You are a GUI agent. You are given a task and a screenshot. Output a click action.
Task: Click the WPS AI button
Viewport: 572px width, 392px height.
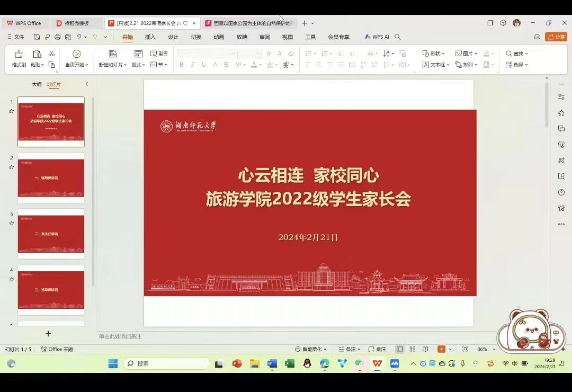coord(377,37)
